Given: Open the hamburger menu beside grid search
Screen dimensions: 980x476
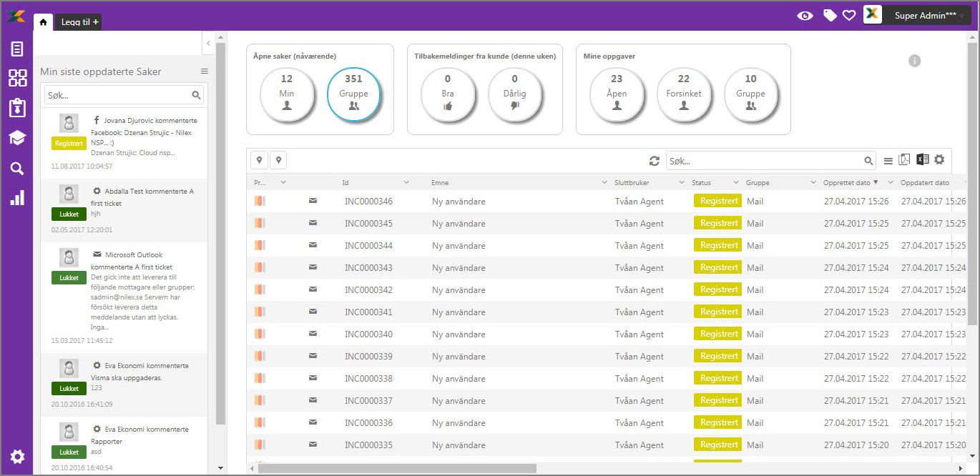Looking at the screenshot, I should tap(888, 162).
